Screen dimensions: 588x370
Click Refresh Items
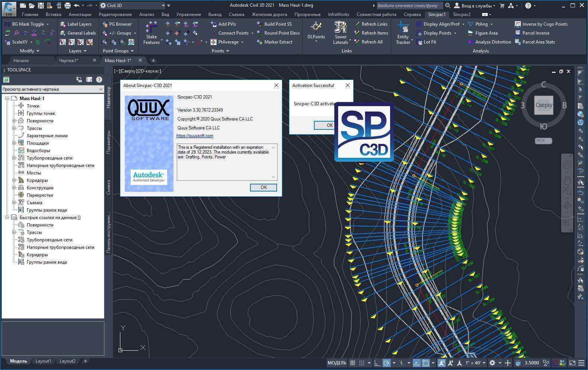click(371, 33)
